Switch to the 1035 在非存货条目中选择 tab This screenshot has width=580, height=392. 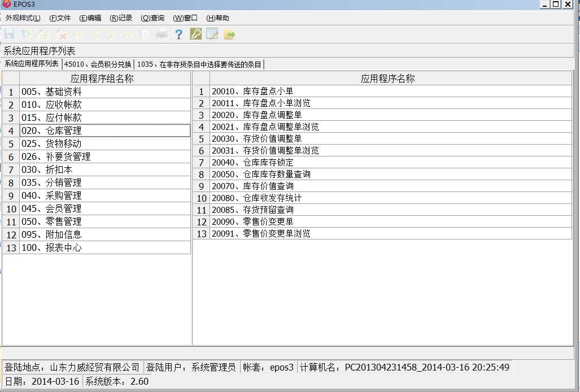tap(199, 64)
